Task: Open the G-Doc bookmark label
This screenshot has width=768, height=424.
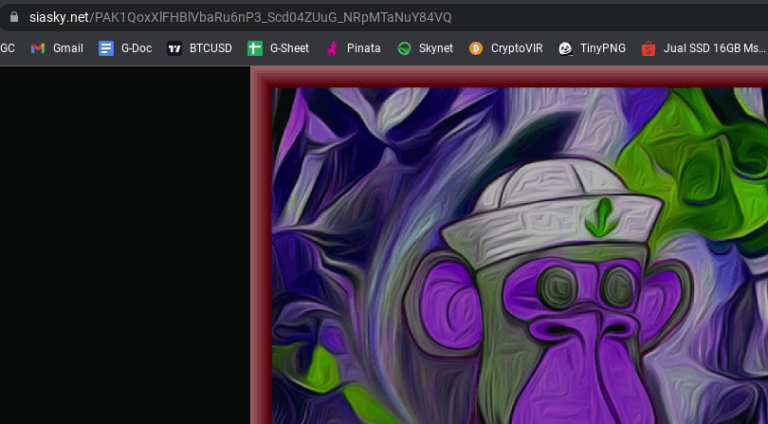Action: [136, 48]
